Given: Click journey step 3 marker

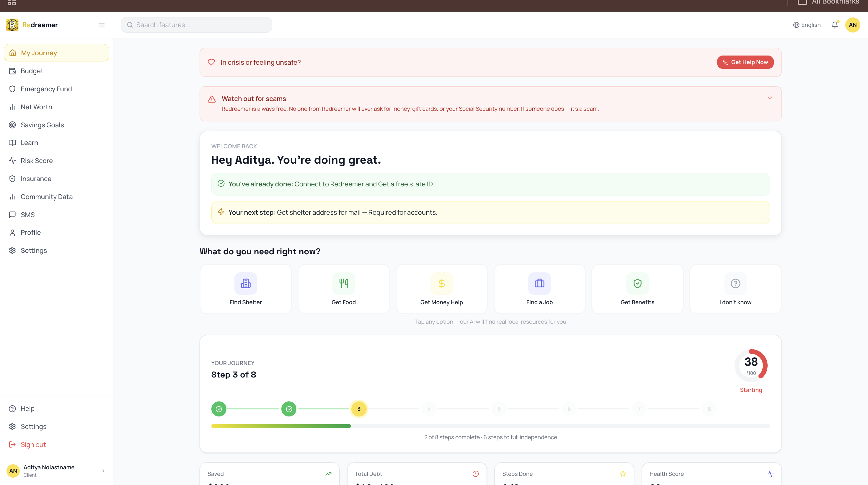Looking at the screenshot, I should (x=358, y=409).
